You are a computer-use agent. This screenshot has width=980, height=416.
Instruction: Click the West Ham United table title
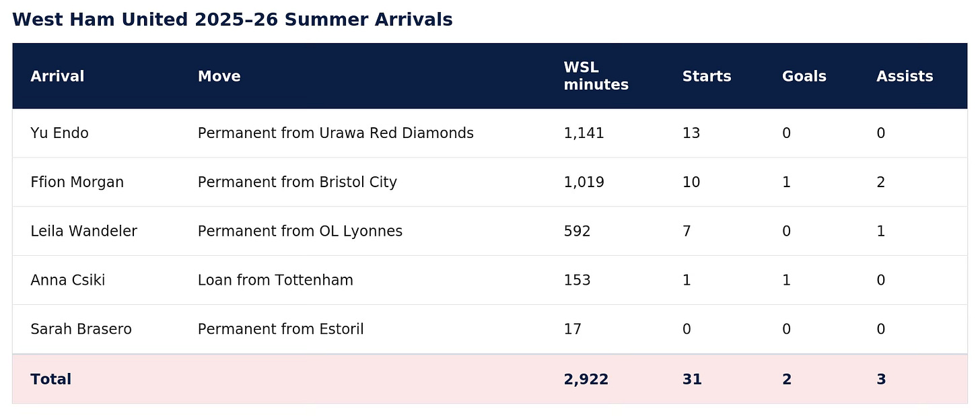tap(232, 20)
